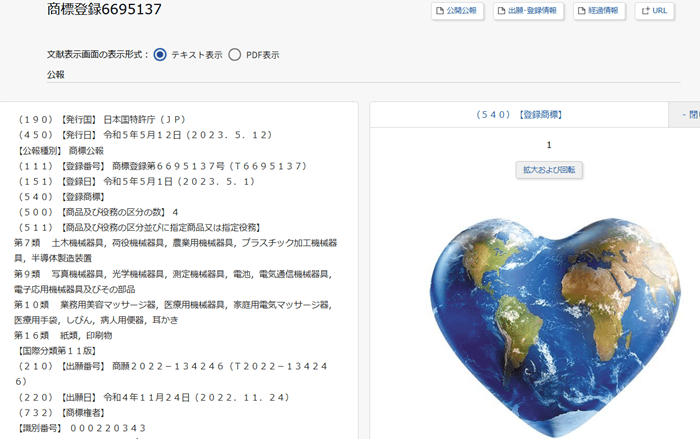Open the 公開公報 document button
700x439 pixels.
click(x=457, y=11)
